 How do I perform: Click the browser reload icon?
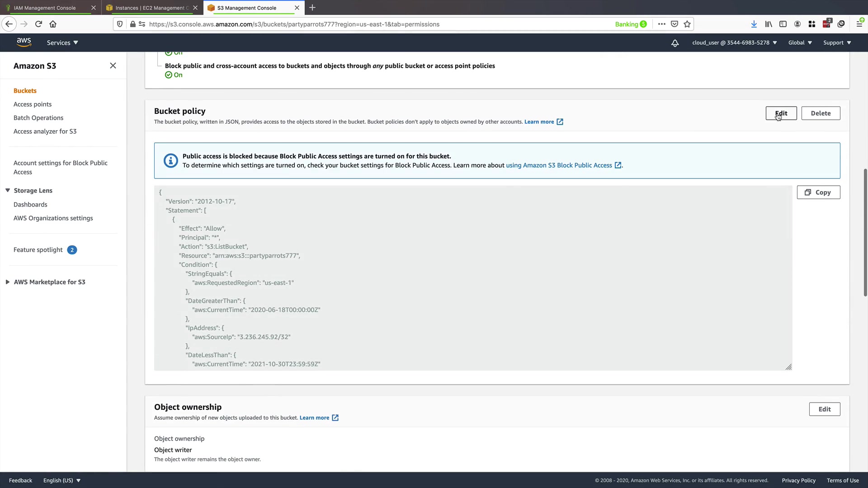pyautogui.click(x=38, y=24)
